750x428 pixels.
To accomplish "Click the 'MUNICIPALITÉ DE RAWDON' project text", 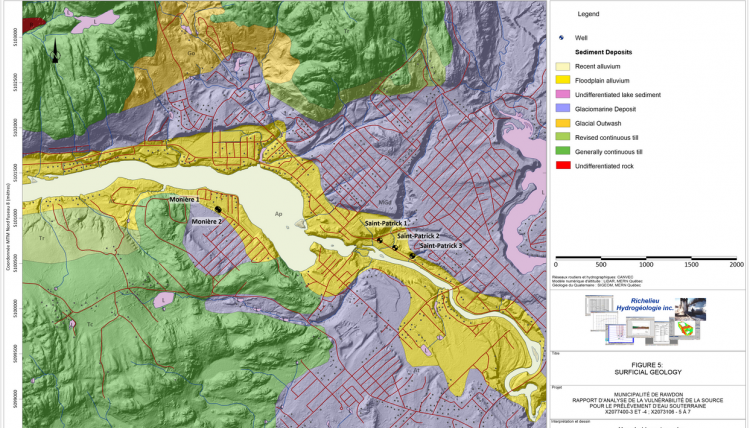I will [648, 395].
